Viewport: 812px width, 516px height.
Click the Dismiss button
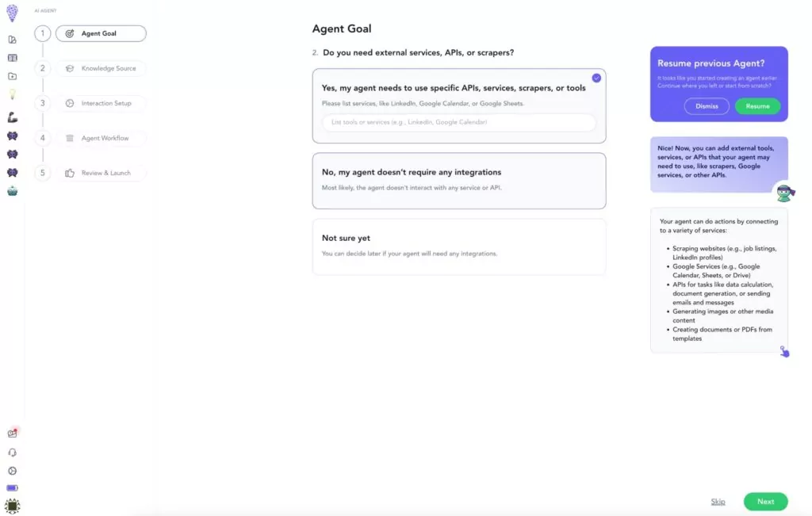pos(707,106)
